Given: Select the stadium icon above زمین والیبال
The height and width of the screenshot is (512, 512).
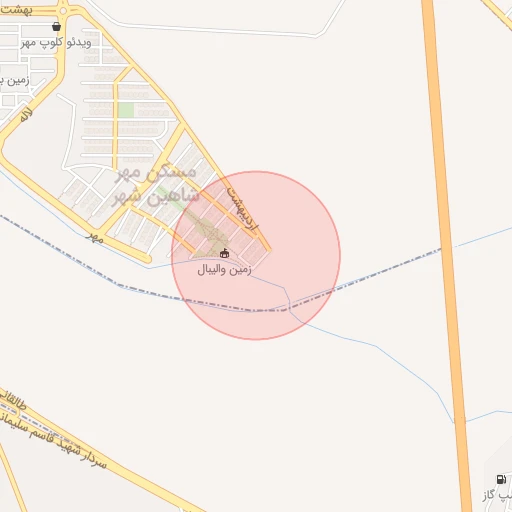Looking at the screenshot, I should [224, 254].
